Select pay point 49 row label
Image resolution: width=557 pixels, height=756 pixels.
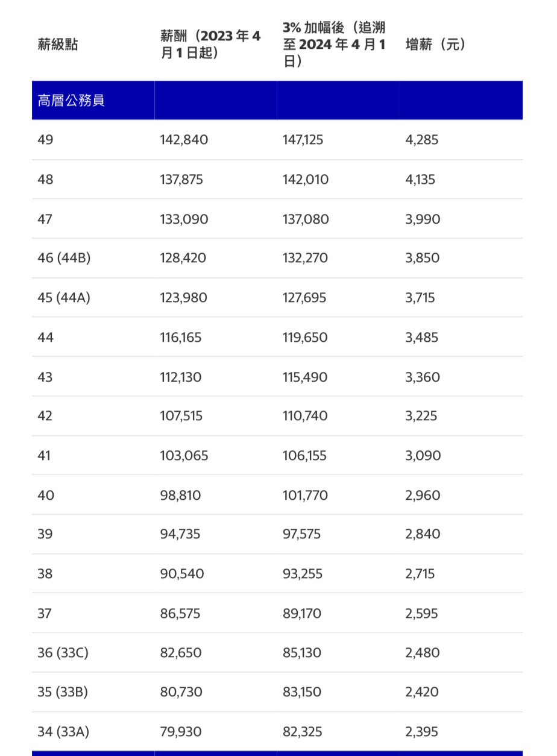(45, 140)
